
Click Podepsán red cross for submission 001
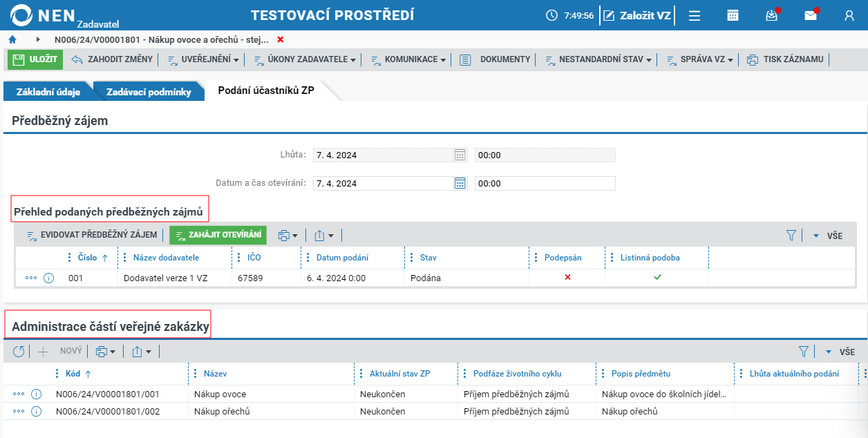[567, 277]
